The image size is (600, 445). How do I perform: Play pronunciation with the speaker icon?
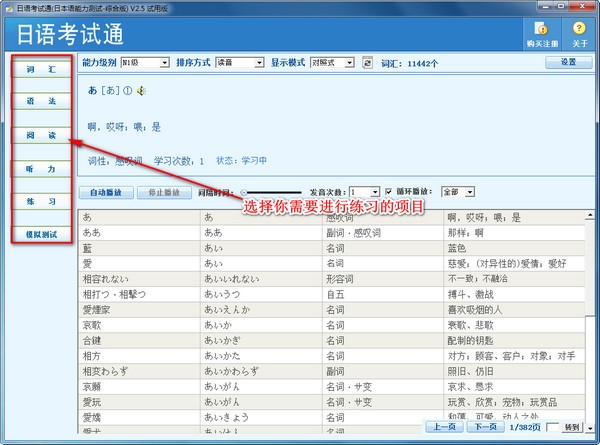(141, 92)
